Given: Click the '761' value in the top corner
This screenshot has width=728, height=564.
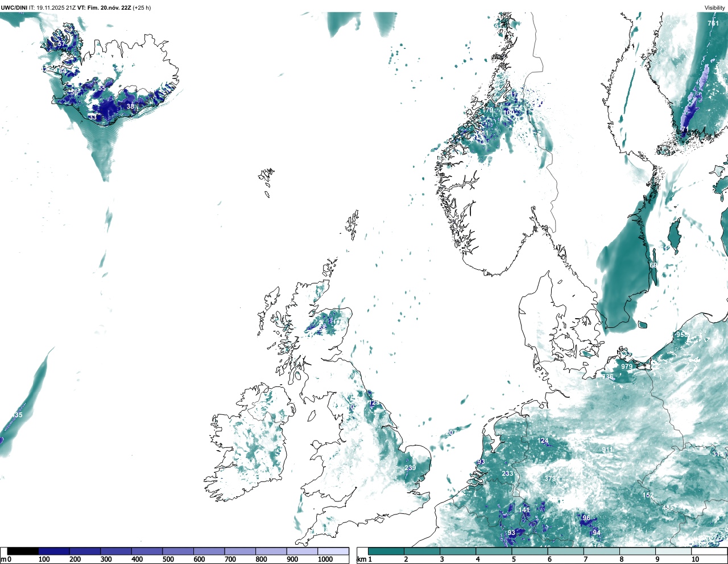Looking at the screenshot, I should [x=713, y=23].
